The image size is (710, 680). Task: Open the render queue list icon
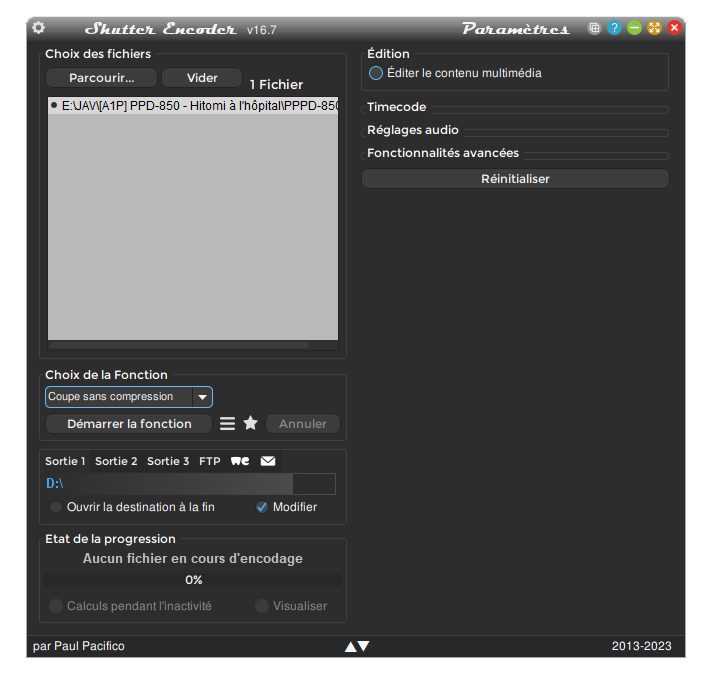click(x=228, y=424)
